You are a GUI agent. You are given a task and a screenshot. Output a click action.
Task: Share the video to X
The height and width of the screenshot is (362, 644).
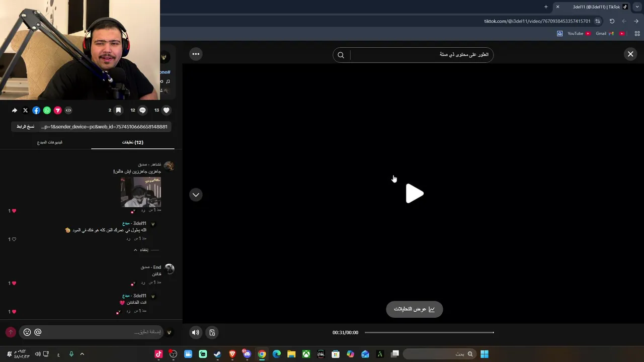click(25, 110)
